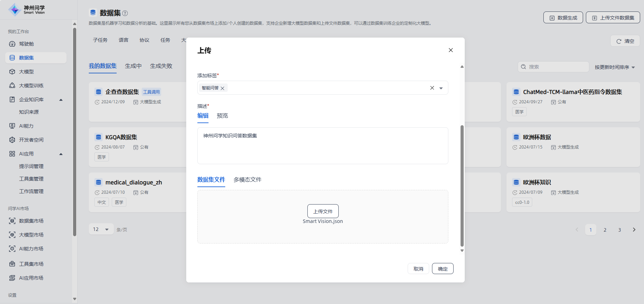Screen dimensions: 644x304
Task: Switch to the 多模态文件 tab
Action: pyautogui.click(x=247, y=180)
